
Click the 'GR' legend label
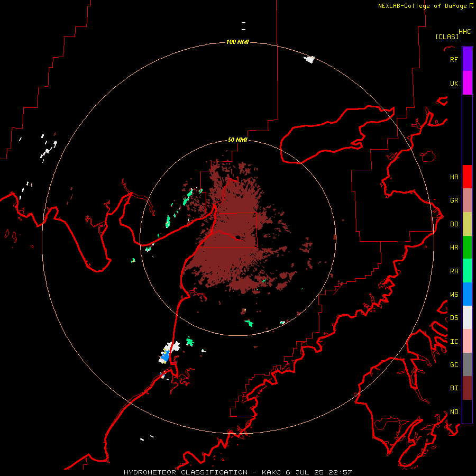click(x=454, y=200)
